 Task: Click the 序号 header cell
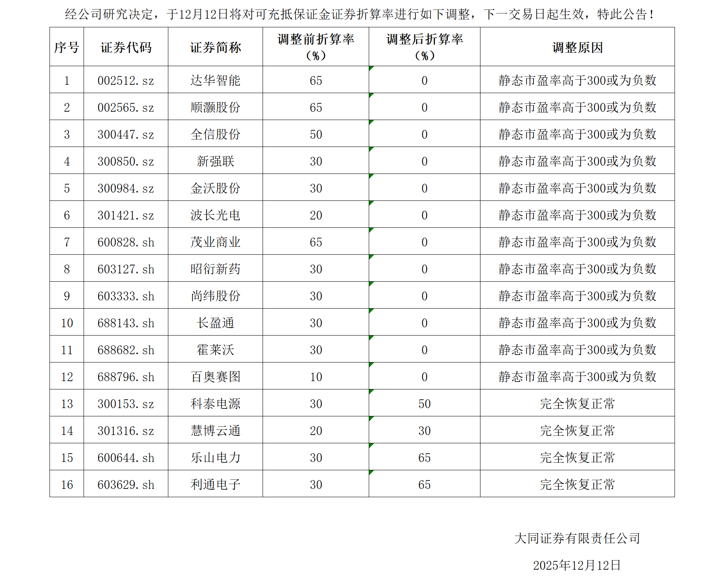coord(67,48)
